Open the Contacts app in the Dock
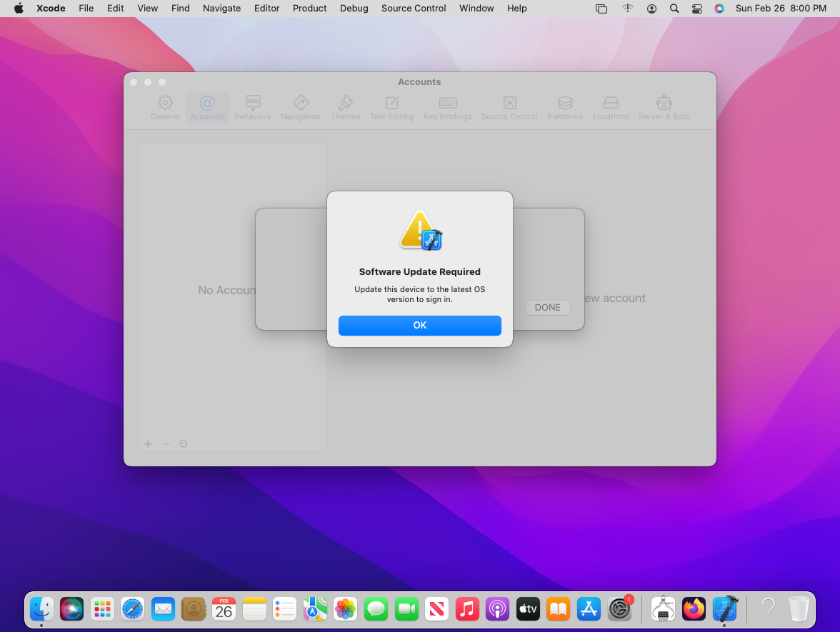Image resolution: width=840 pixels, height=632 pixels. point(194,609)
